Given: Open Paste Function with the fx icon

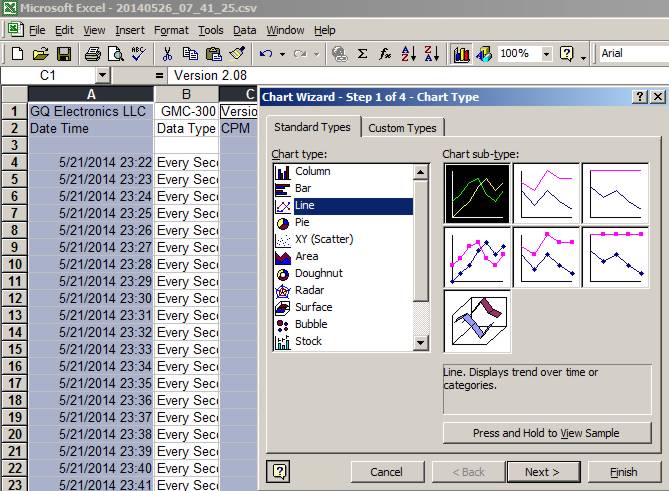Looking at the screenshot, I should [x=385, y=54].
